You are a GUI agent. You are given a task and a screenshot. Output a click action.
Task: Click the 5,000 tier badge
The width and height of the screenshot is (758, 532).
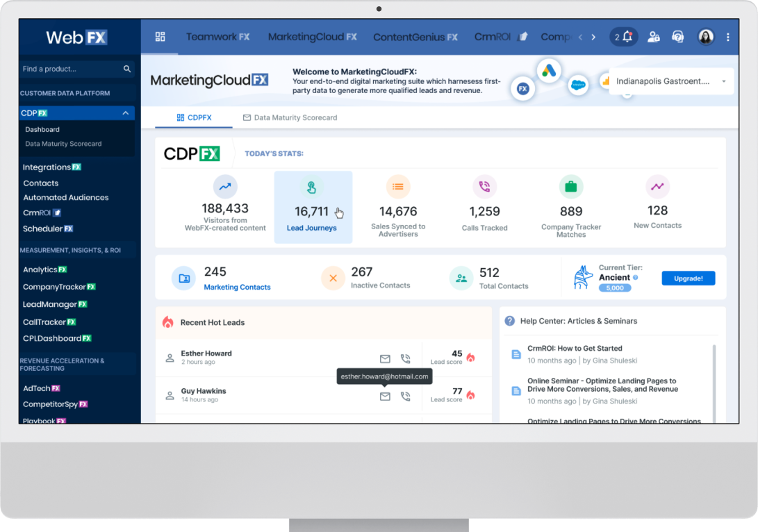[615, 288]
